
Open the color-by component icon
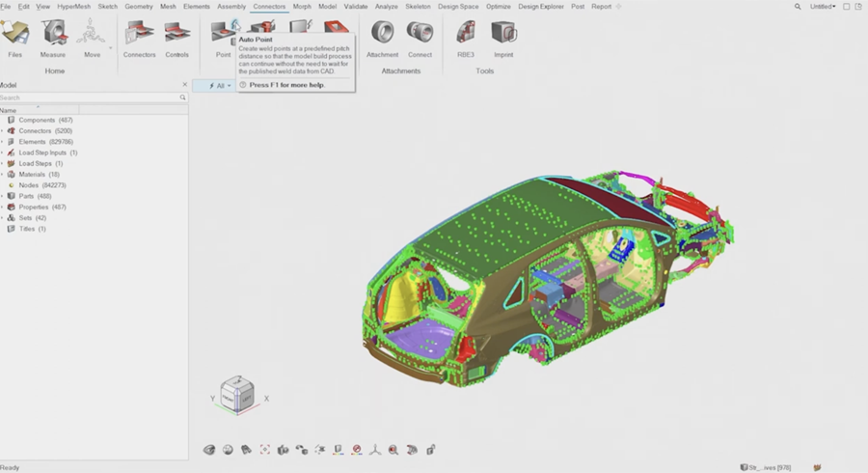point(339,450)
